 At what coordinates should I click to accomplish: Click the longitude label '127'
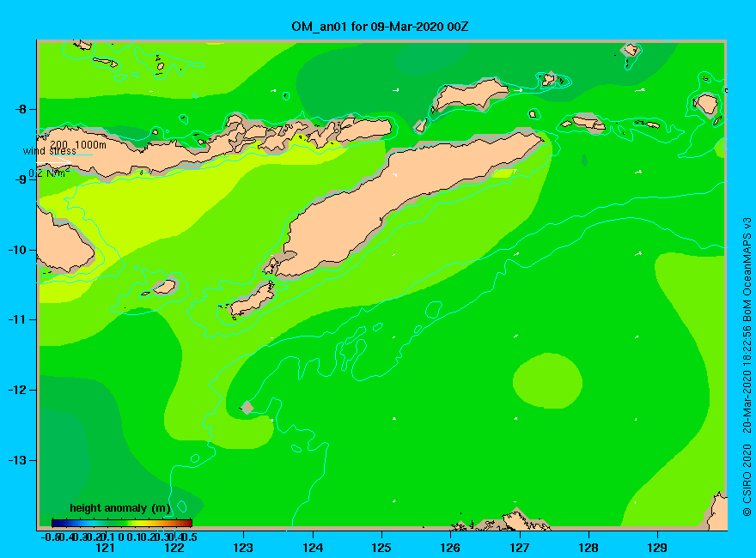(519, 548)
